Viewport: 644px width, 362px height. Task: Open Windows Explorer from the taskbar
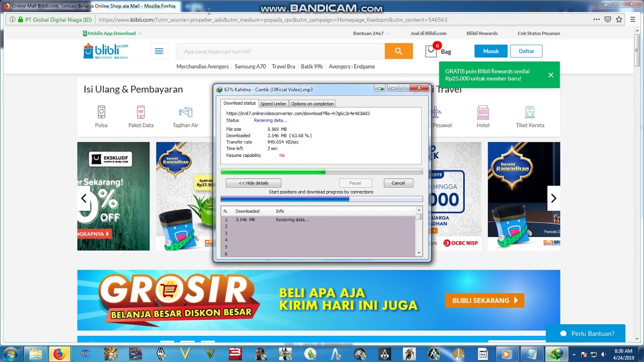[x=36, y=354]
